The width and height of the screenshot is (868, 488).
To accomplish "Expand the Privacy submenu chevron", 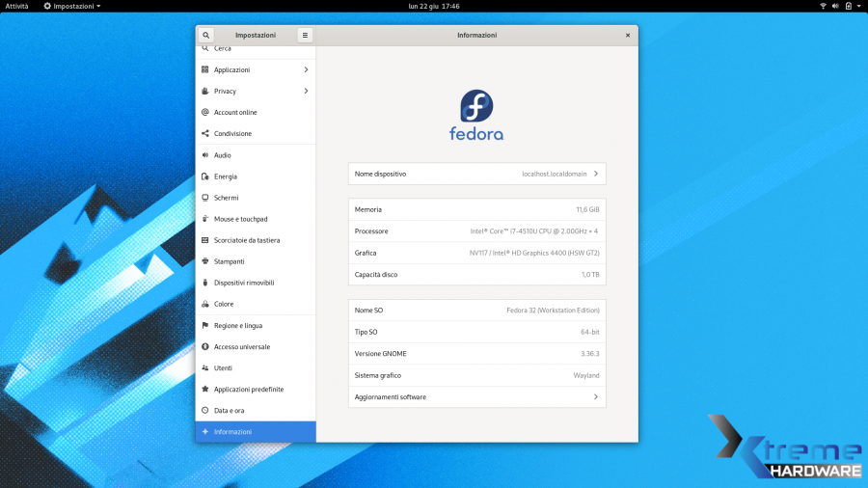I will click(306, 91).
